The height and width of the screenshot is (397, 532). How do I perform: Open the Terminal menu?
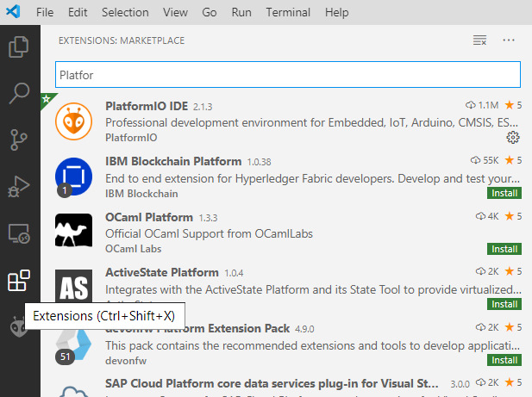click(288, 13)
